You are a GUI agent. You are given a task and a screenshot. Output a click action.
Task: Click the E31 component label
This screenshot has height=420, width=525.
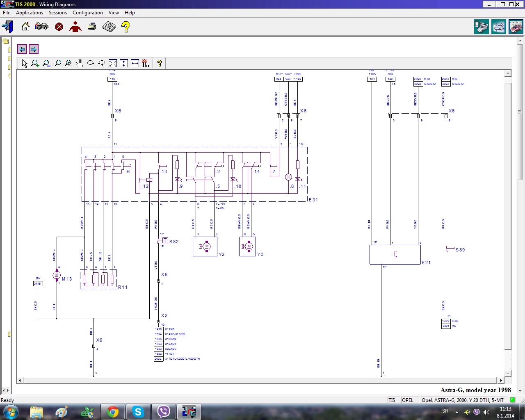(x=313, y=200)
